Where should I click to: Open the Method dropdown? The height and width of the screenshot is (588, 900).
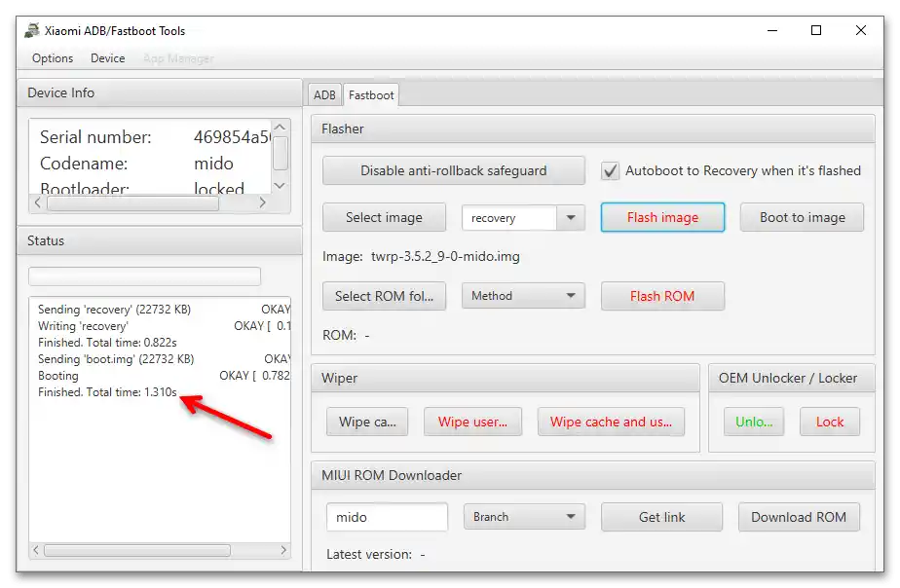523,296
